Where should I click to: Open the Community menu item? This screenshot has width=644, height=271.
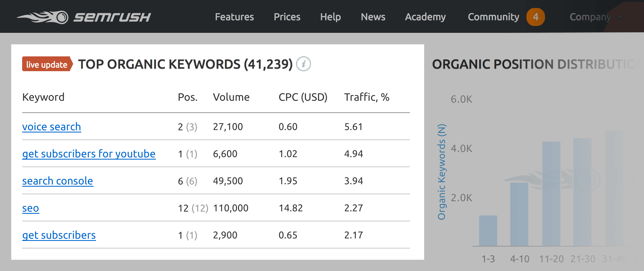(493, 17)
